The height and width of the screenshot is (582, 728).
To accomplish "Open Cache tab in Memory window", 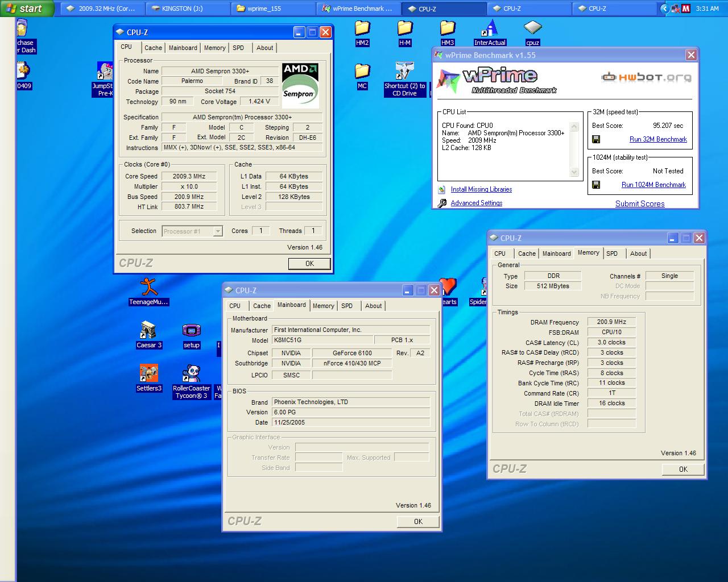I will [x=527, y=253].
